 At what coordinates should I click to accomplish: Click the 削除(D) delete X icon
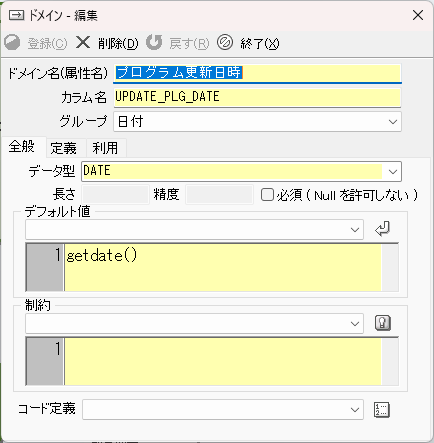[83, 43]
